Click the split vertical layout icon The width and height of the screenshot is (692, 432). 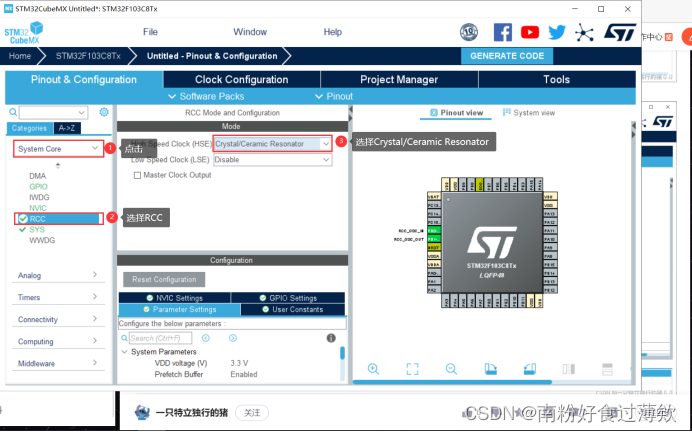tap(569, 369)
